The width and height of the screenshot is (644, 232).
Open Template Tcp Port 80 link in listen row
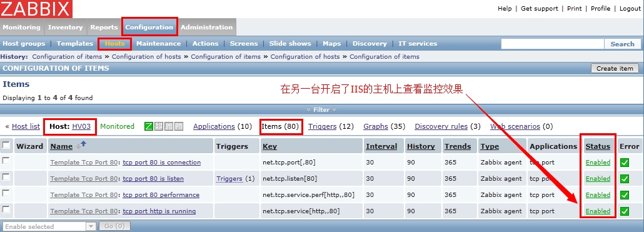[x=84, y=179]
